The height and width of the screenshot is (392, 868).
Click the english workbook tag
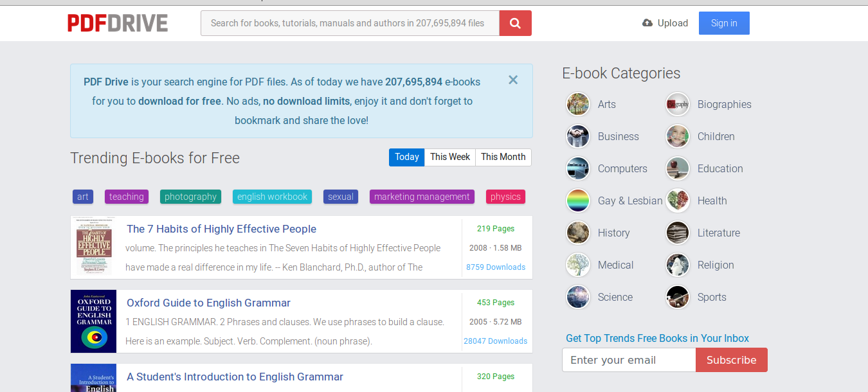(x=273, y=197)
